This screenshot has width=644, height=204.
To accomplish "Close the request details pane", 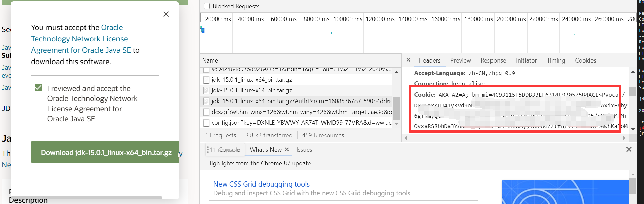I will 408,60.
